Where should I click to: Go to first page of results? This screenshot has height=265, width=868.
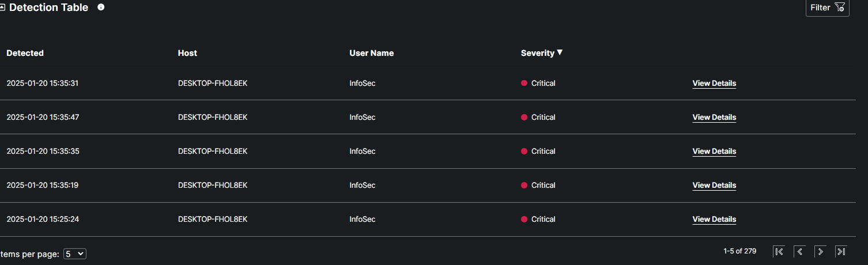[x=779, y=251]
